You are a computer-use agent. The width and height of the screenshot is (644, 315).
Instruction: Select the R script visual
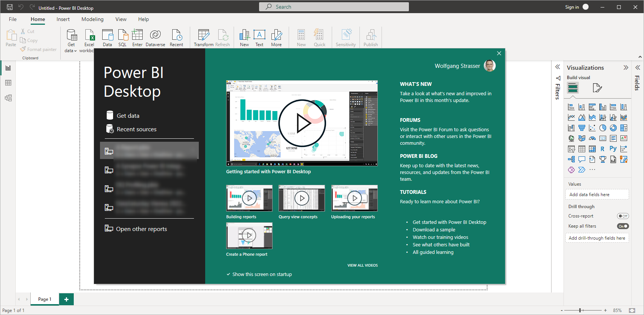pyautogui.click(x=602, y=149)
